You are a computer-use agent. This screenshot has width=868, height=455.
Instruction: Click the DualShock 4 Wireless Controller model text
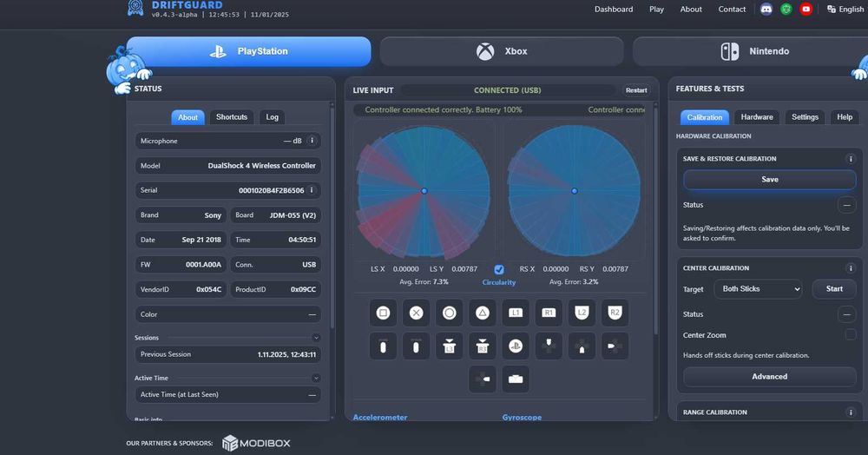(261, 166)
